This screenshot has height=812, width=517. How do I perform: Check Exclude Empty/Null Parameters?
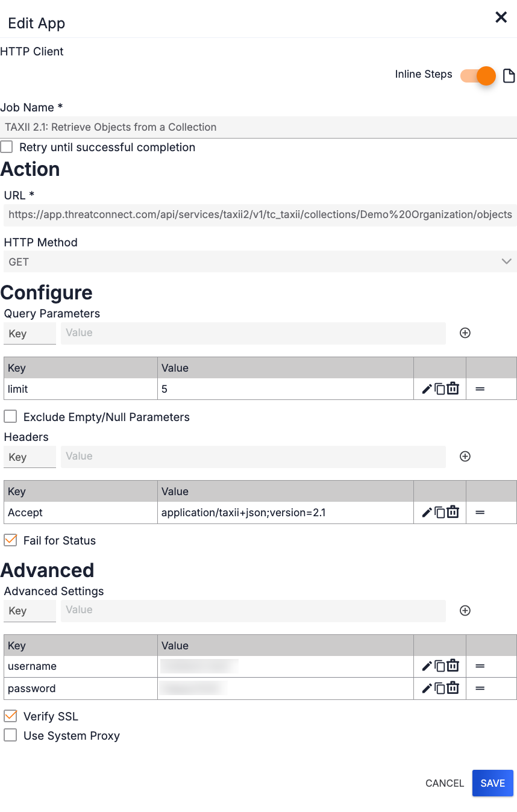(x=10, y=416)
